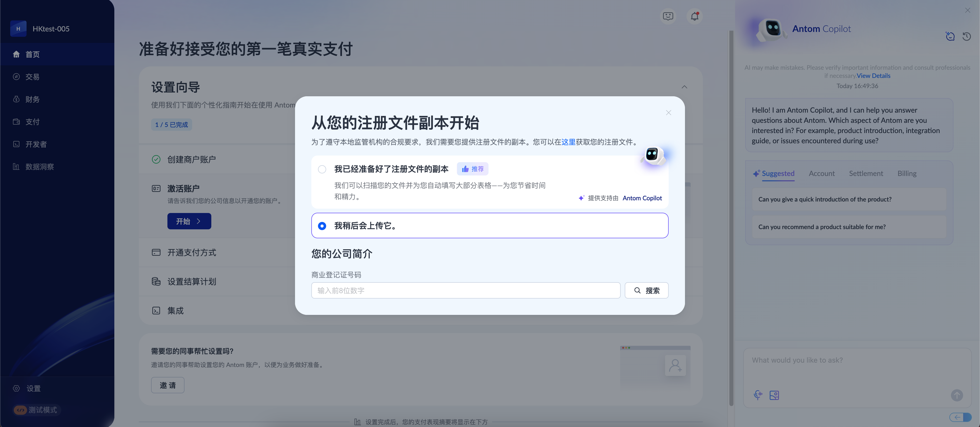Viewport: 980px width, 427px height.
Task: Expand the 设置结算计划 step
Action: pyautogui.click(x=191, y=282)
